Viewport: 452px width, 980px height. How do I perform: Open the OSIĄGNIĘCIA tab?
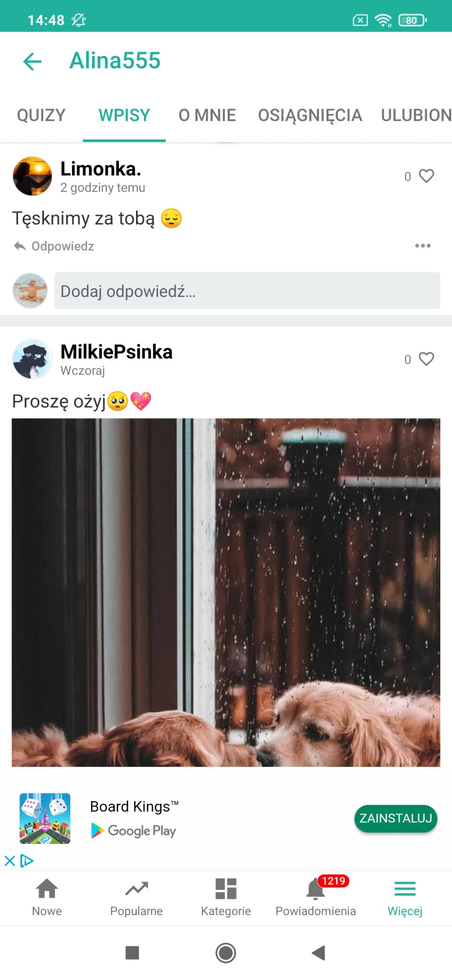point(310,116)
